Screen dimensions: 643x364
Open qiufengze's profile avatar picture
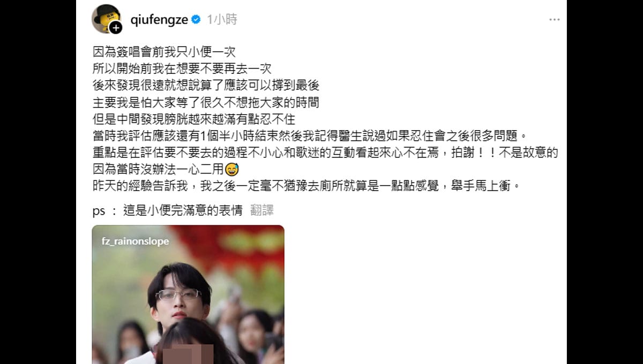pyautogui.click(x=106, y=19)
